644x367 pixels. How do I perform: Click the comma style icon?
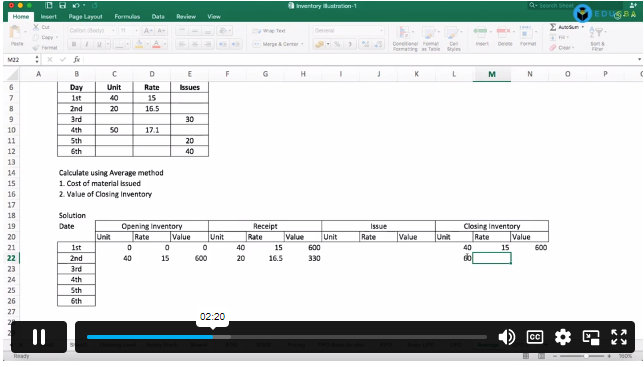[x=350, y=44]
